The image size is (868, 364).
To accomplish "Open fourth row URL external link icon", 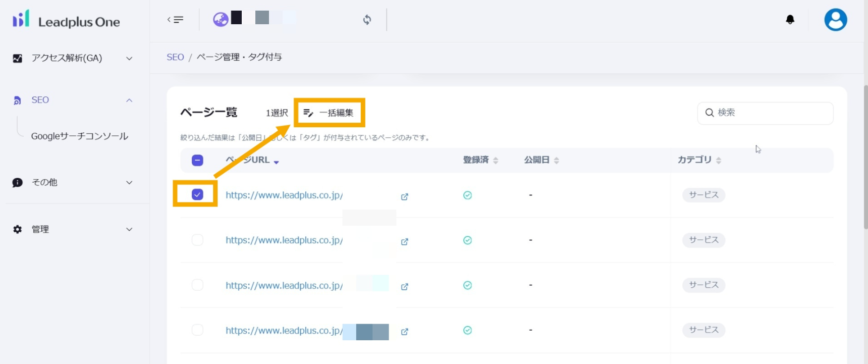I will (x=404, y=332).
